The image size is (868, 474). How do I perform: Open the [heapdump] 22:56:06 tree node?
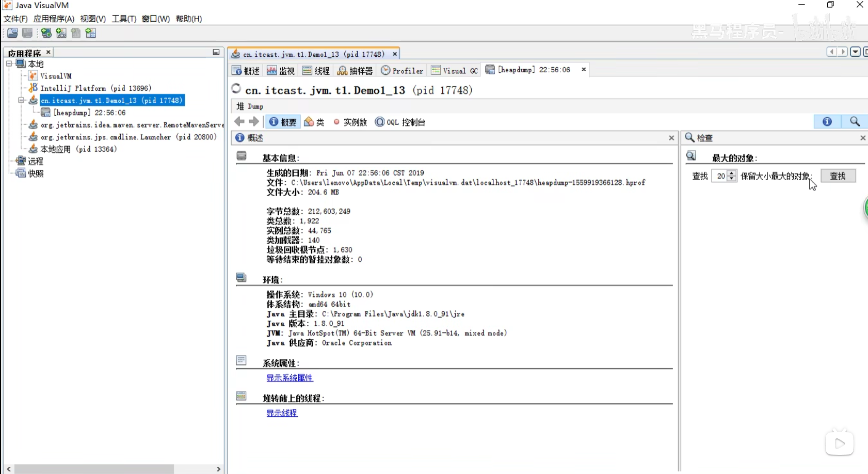coord(89,113)
